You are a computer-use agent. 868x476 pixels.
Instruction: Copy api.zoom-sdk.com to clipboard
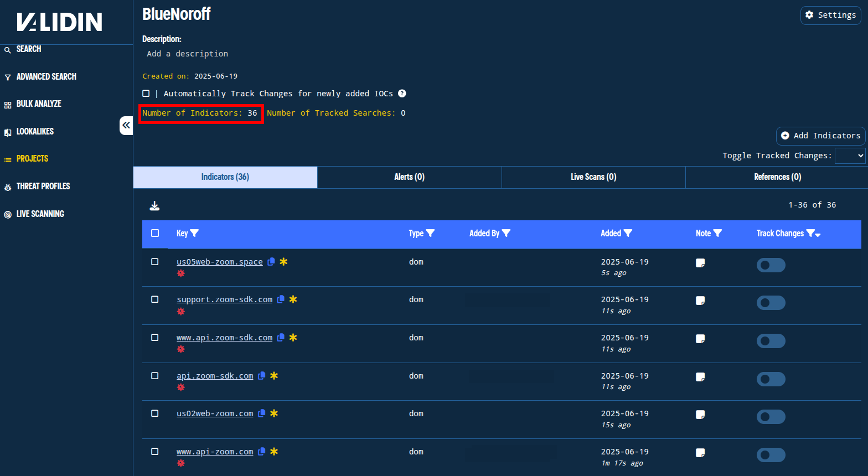pos(262,376)
